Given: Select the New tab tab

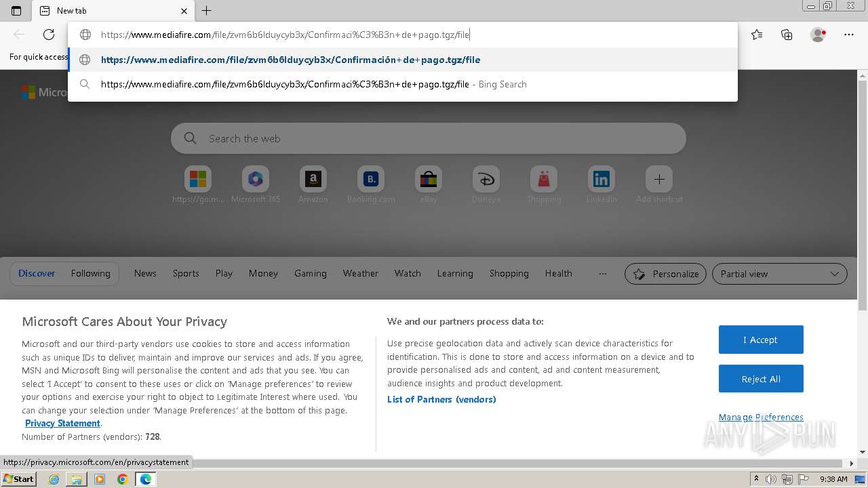Looking at the screenshot, I should click(113, 11).
